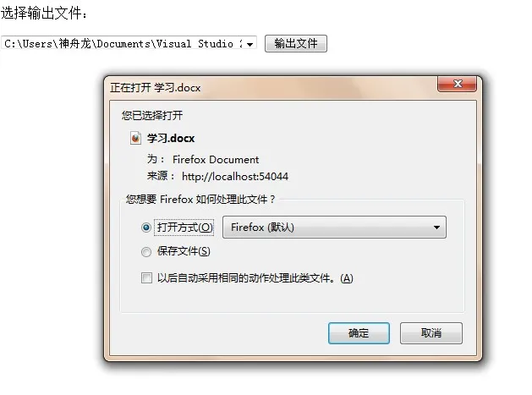The height and width of the screenshot is (395, 532).
Task: Click the arrow on the Firefox (默认) combo
Action: tap(436, 228)
